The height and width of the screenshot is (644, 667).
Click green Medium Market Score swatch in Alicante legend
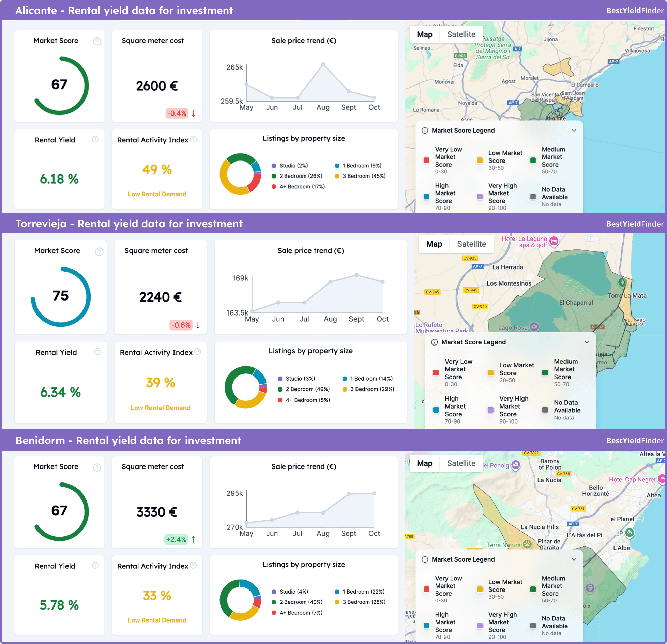click(x=533, y=160)
